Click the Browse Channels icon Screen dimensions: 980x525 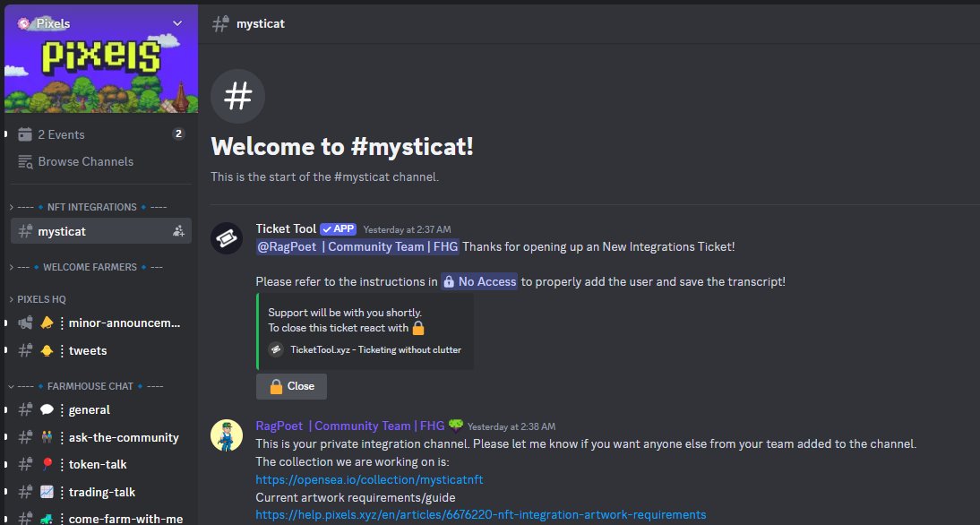coord(25,161)
